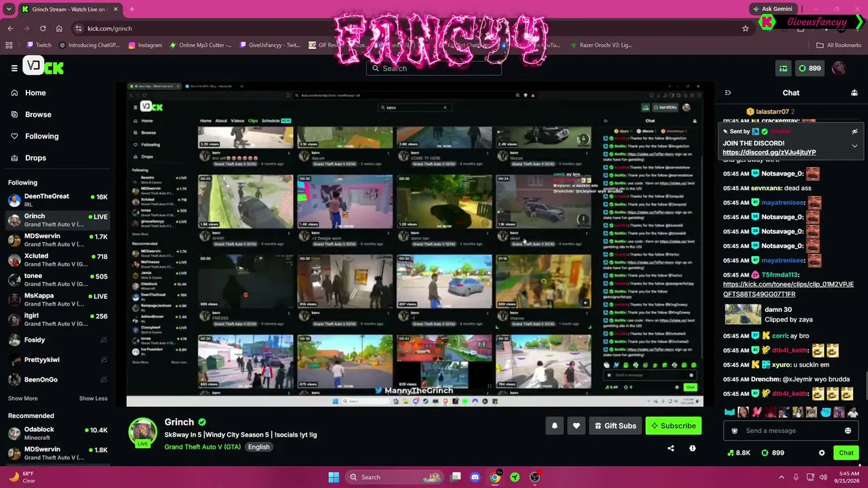This screenshot has height=488, width=868.
Task: Open the KICKs balance showing 899 in header
Action: 810,68
